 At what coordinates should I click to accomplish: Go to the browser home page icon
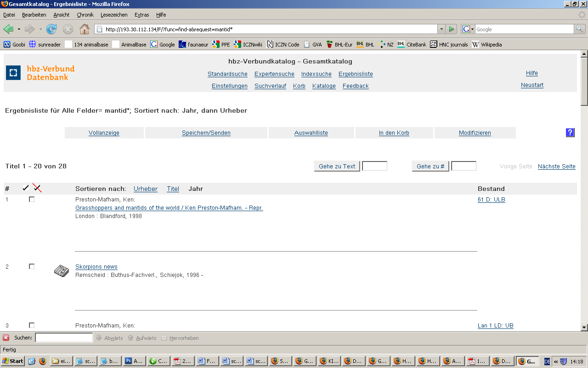point(85,29)
